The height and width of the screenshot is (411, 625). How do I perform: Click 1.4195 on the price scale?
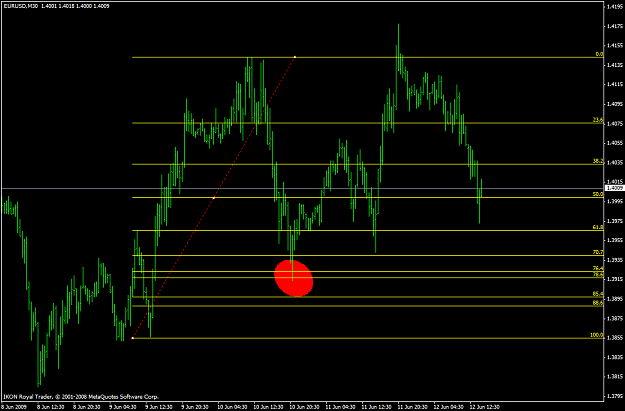coord(615,7)
